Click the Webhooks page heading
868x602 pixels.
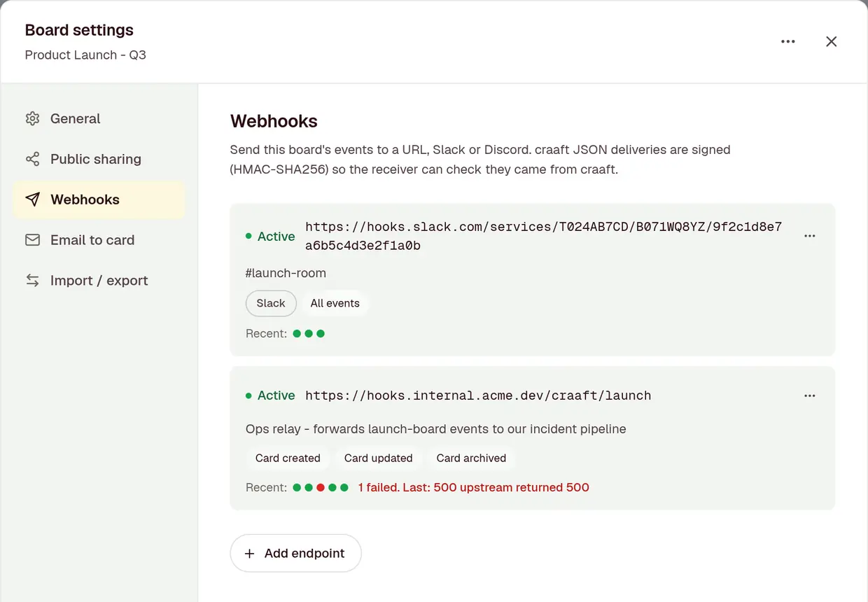274,121
